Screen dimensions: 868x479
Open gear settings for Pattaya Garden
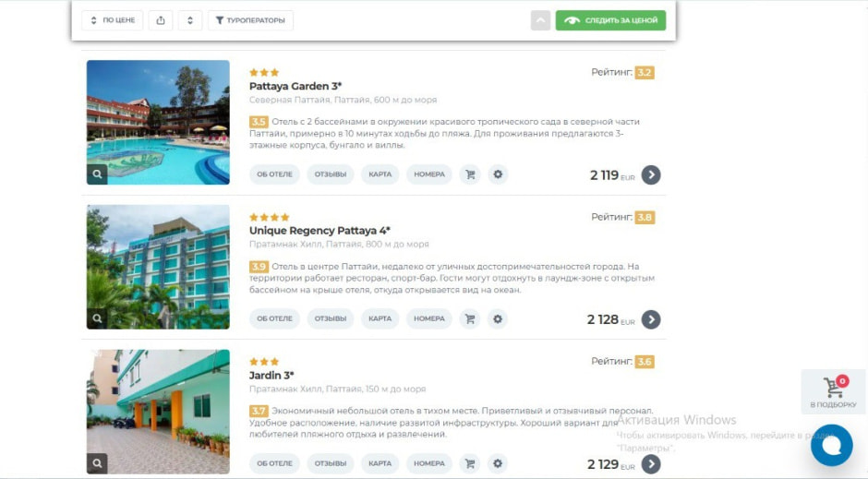pos(498,174)
